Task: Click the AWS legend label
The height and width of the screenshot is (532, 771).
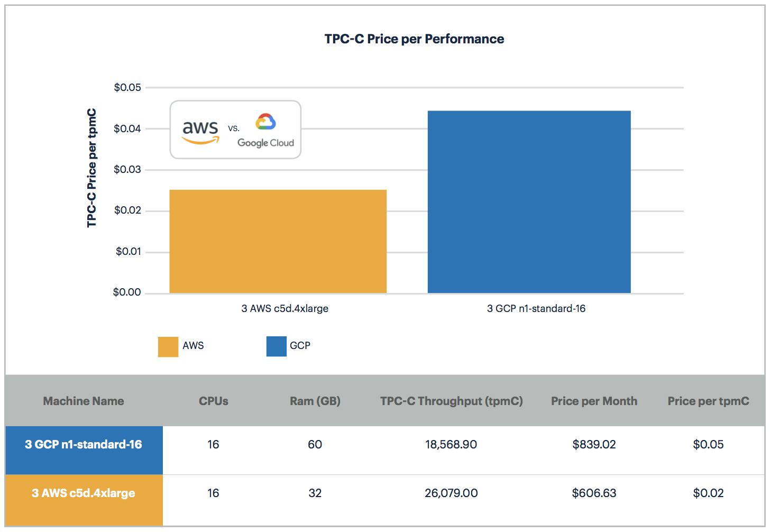Action: click(x=193, y=345)
